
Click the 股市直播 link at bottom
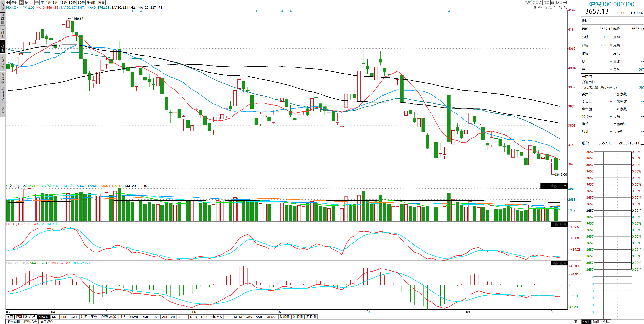tap(13, 322)
